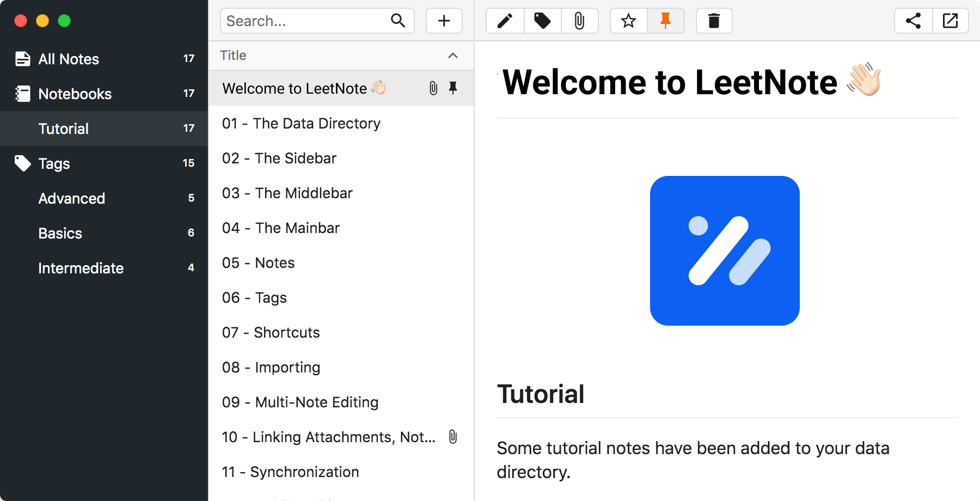Select All Notes in the sidebar
Viewport: 980px width, 501px height.
point(69,59)
